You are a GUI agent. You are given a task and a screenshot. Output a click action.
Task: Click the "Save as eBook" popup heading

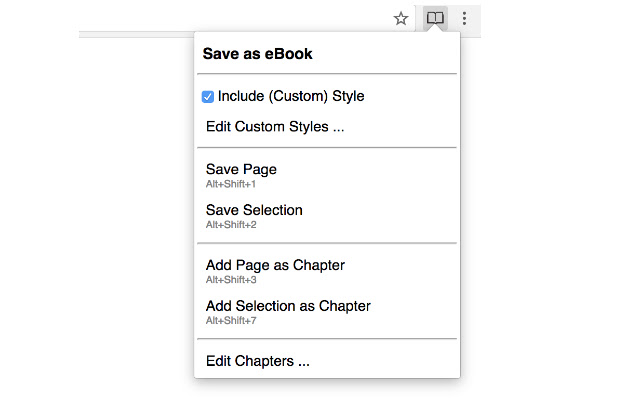[x=258, y=54]
